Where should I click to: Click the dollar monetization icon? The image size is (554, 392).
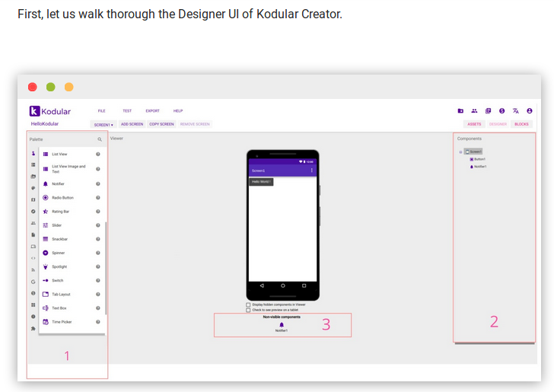(x=501, y=111)
